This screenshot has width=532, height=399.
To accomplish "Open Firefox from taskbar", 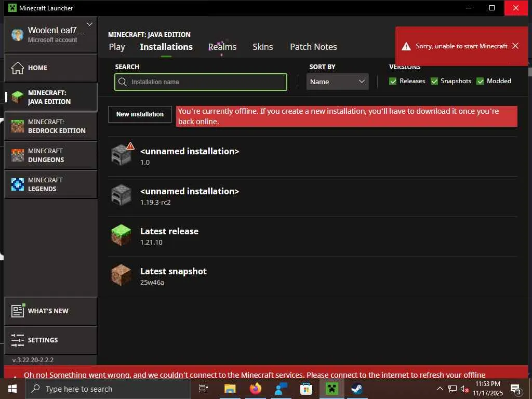I will (256, 389).
